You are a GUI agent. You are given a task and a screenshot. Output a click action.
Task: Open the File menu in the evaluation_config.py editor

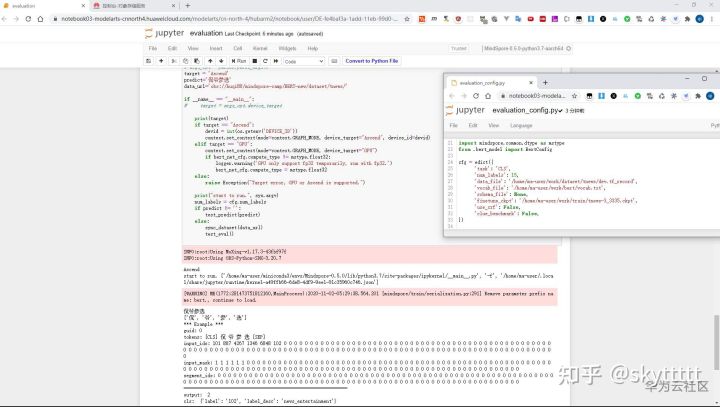[x=454, y=125]
